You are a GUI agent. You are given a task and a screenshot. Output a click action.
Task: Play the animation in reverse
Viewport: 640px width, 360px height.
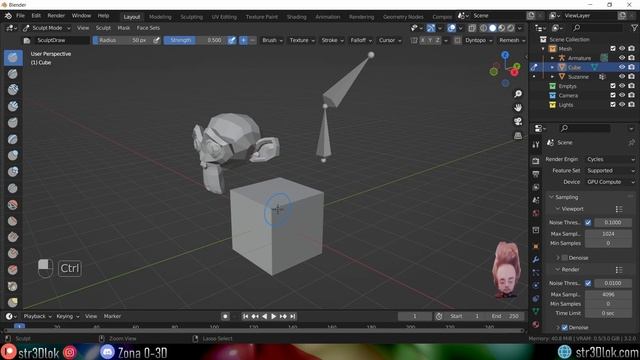[264, 316]
